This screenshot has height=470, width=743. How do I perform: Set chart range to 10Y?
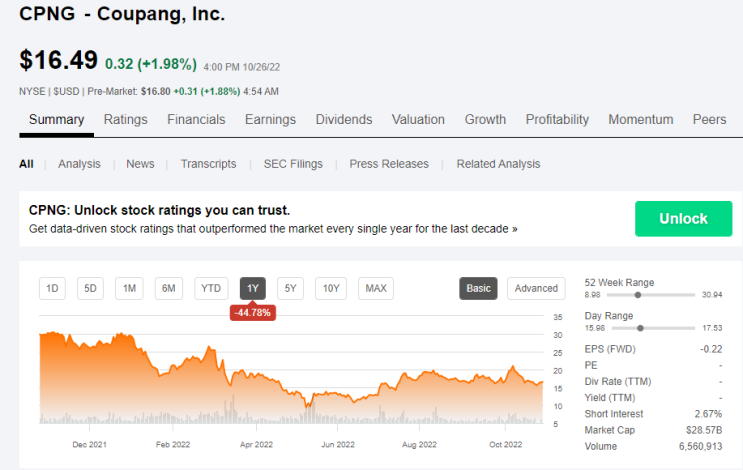[x=331, y=289]
